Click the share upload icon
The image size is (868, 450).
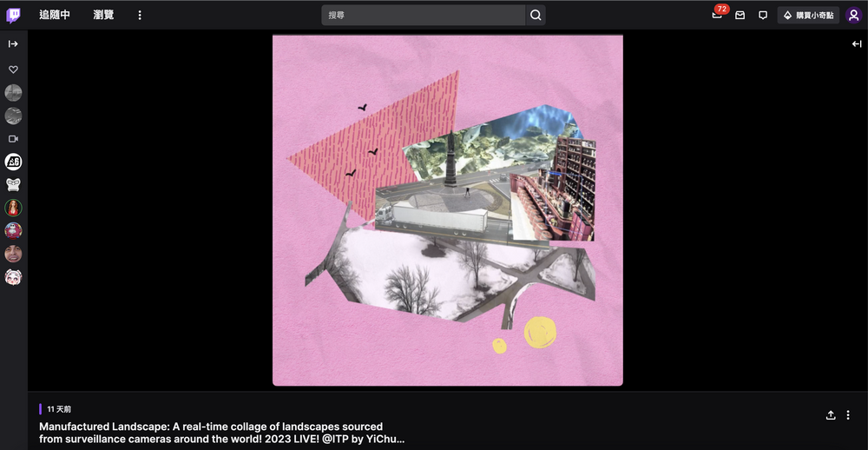point(831,415)
